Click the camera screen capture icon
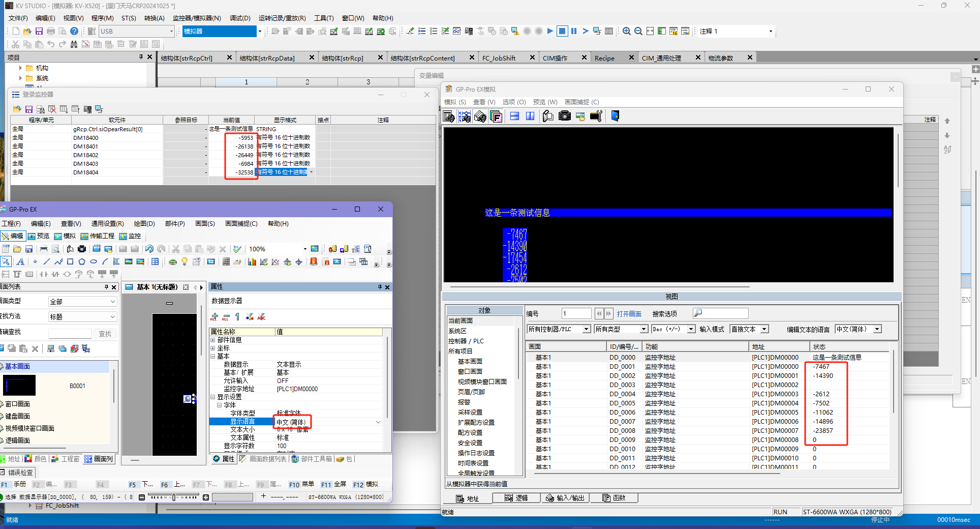Image resolution: width=980 pixels, height=529 pixels. click(x=564, y=116)
